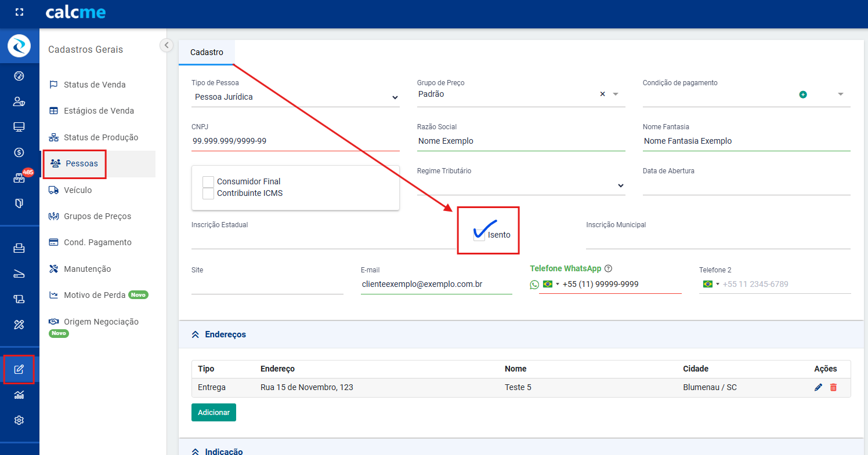
Task: Open the dollar coin icon in the rail
Action: (19, 152)
